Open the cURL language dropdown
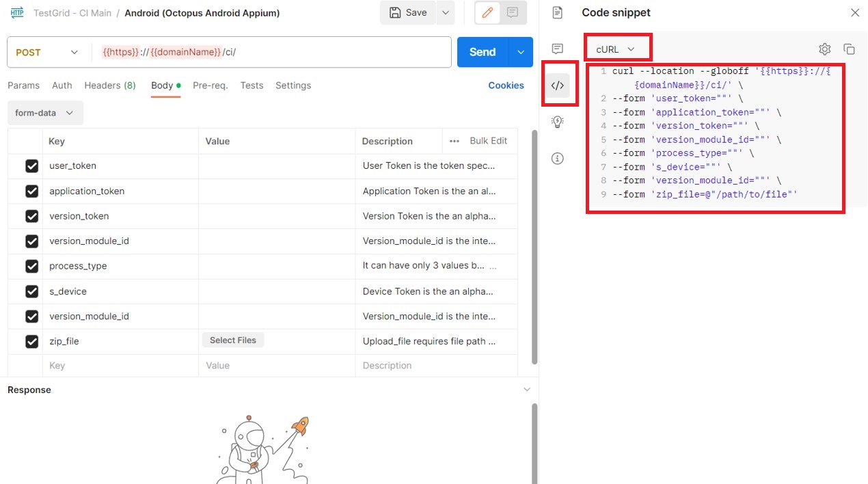 [x=616, y=49]
